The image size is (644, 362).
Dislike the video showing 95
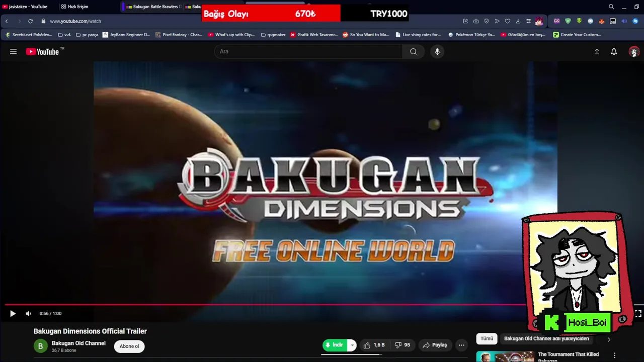coord(402,345)
